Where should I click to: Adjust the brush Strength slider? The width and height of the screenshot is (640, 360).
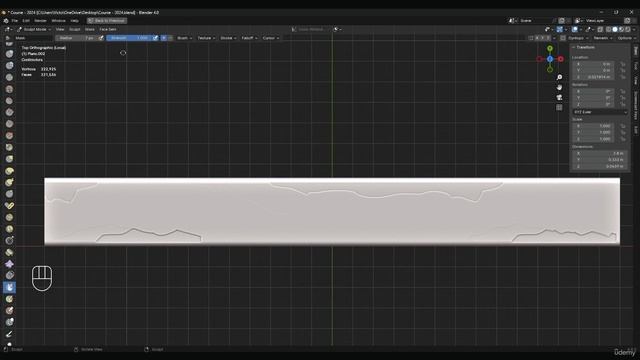[129, 38]
